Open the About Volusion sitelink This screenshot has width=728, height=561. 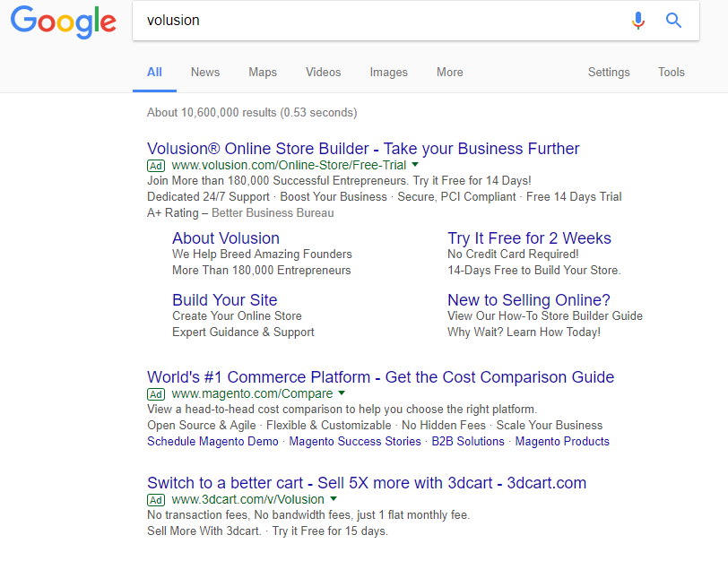point(226,238)
